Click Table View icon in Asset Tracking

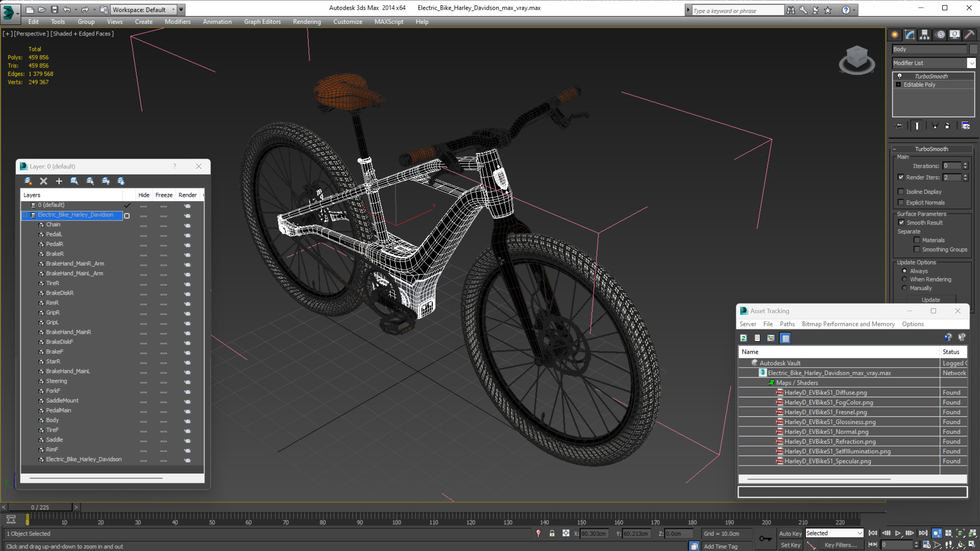click(x=785, y=338)
